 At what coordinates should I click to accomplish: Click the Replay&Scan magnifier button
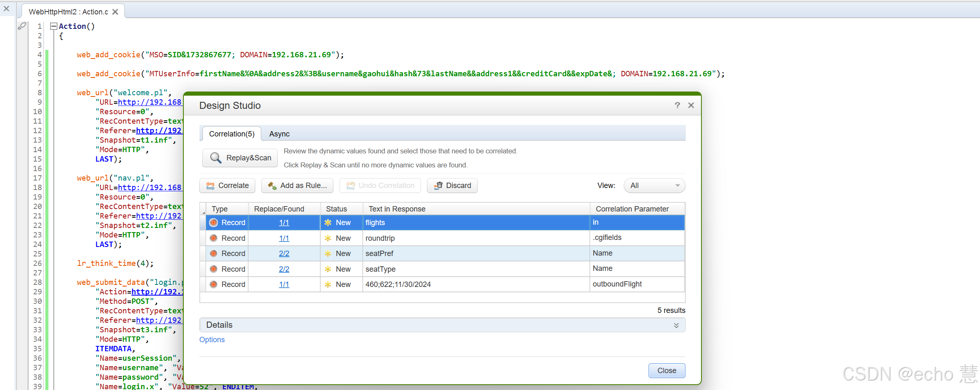click(240, 158)
